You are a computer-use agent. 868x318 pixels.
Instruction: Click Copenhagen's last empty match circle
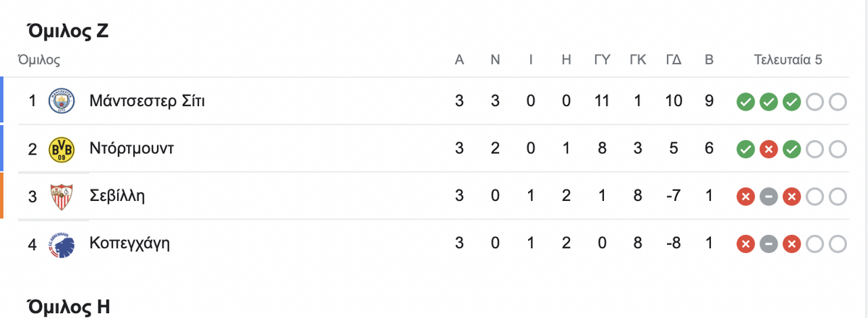point(838,245)
